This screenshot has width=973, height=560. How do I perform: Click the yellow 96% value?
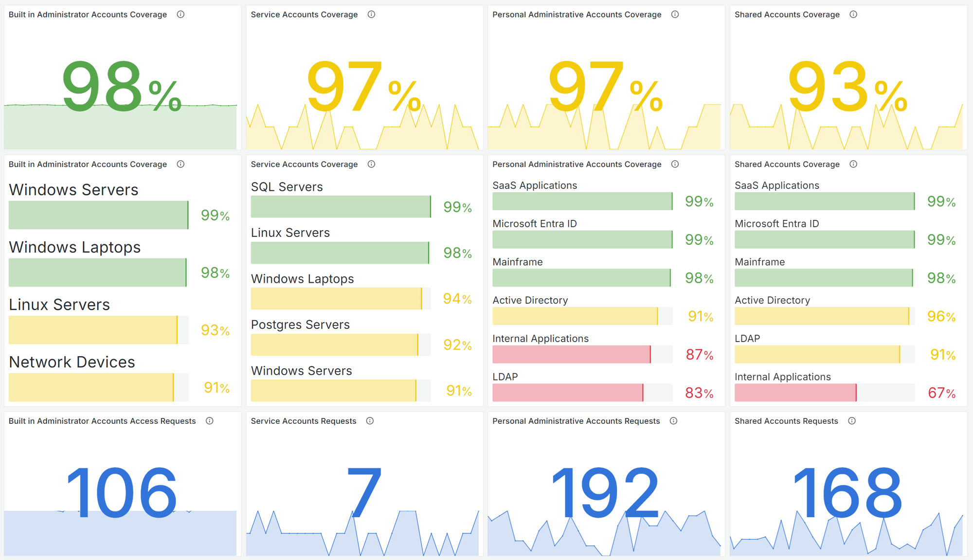[942, 316]
